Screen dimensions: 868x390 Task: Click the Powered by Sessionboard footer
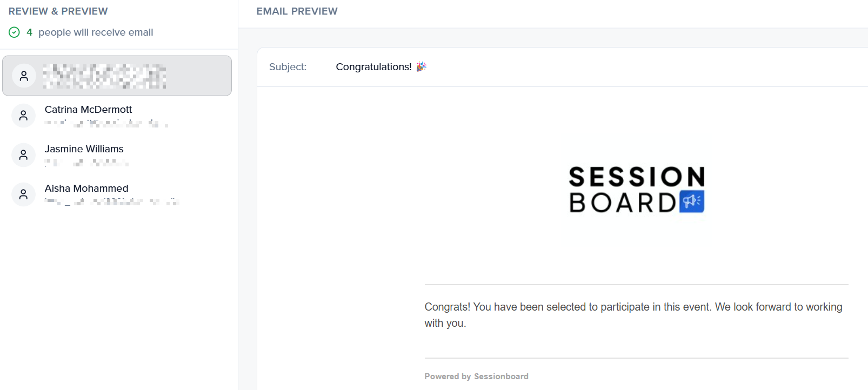[x=476, y=376]
